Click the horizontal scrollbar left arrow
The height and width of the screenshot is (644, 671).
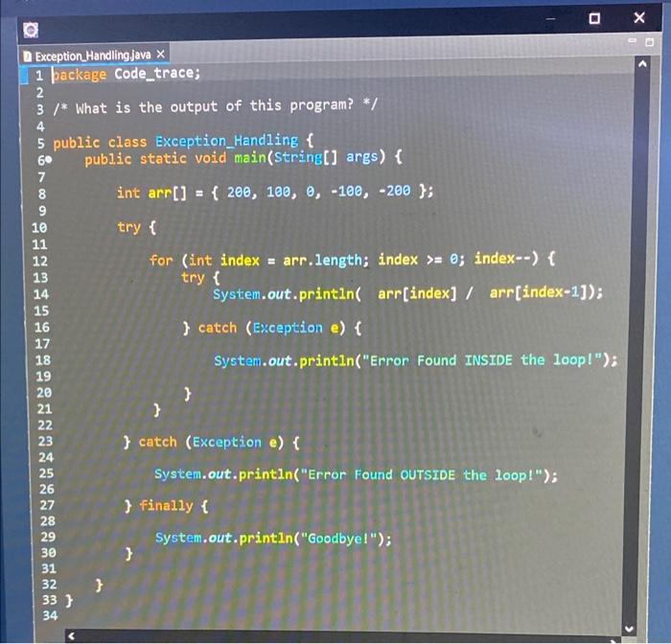[72, 636]
